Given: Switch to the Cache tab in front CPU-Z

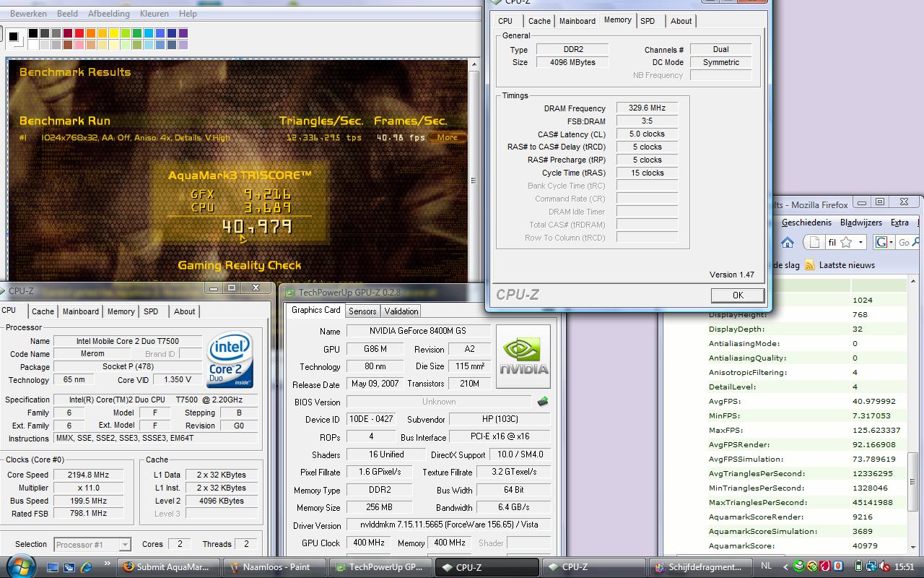Looking at the screenshot, I should tap(539, 21).
